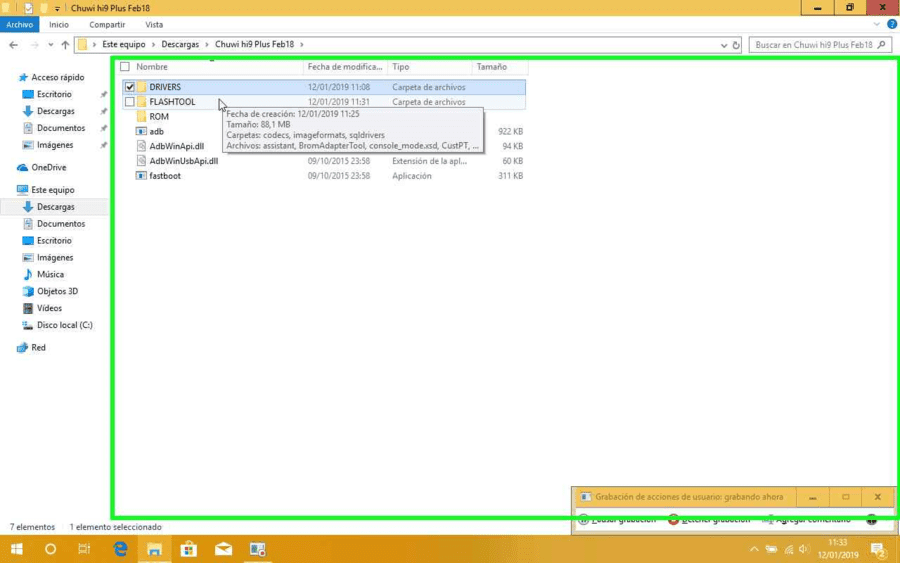Show hidden tray icons chevron
The image size is (900, 563).
[754, 549]
